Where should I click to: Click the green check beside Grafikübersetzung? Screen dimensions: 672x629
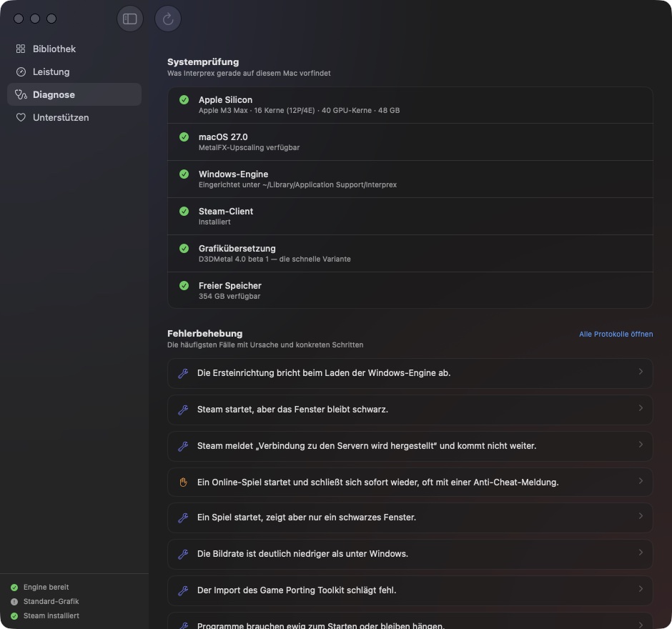click(x=184, y=249)
